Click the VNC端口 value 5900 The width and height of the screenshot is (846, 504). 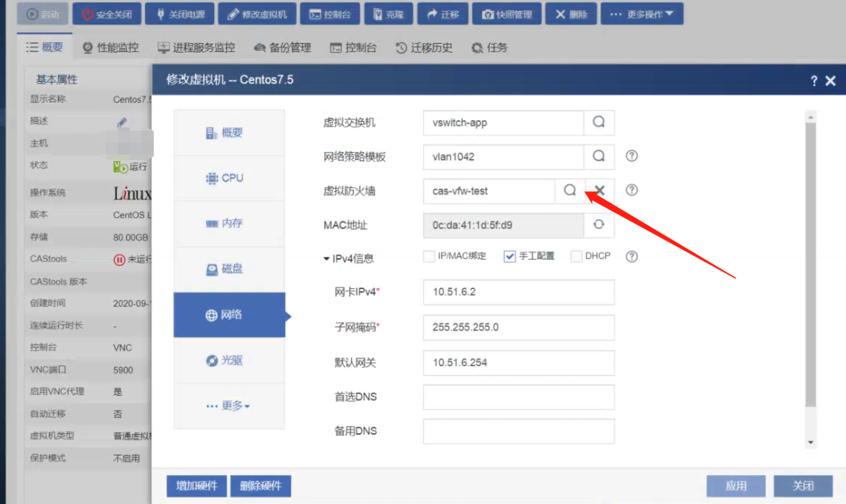tap(123, 369)
